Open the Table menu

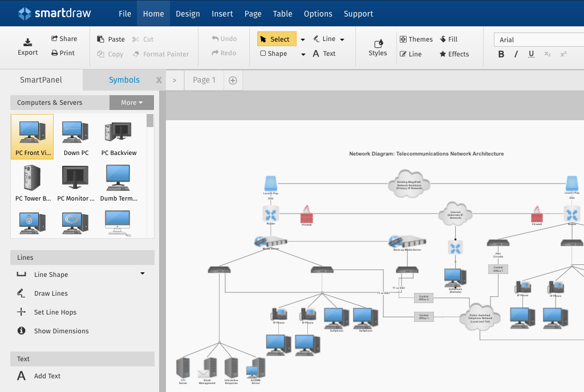282,14
